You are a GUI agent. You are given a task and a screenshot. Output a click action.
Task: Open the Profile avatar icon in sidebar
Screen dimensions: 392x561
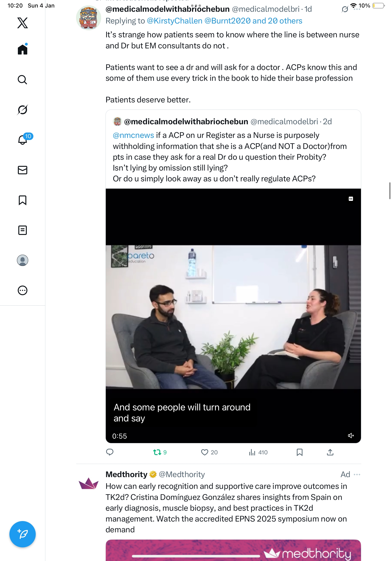(23, 260)
